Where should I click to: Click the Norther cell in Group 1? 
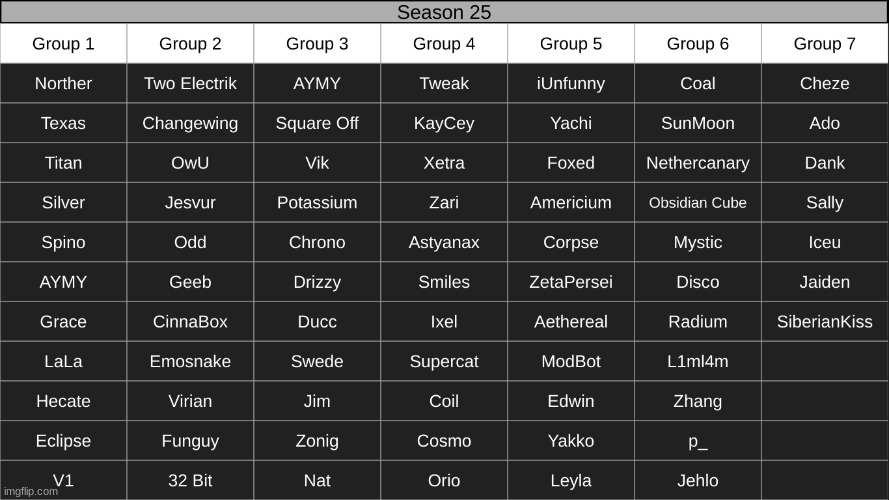pyautogui.click(x=64, y=83)
